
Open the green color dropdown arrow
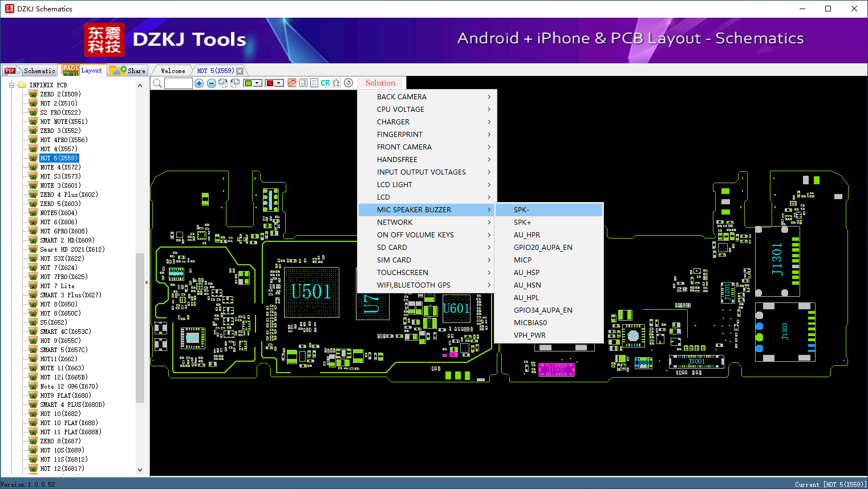pyautogui.click(x=257, y=83)
